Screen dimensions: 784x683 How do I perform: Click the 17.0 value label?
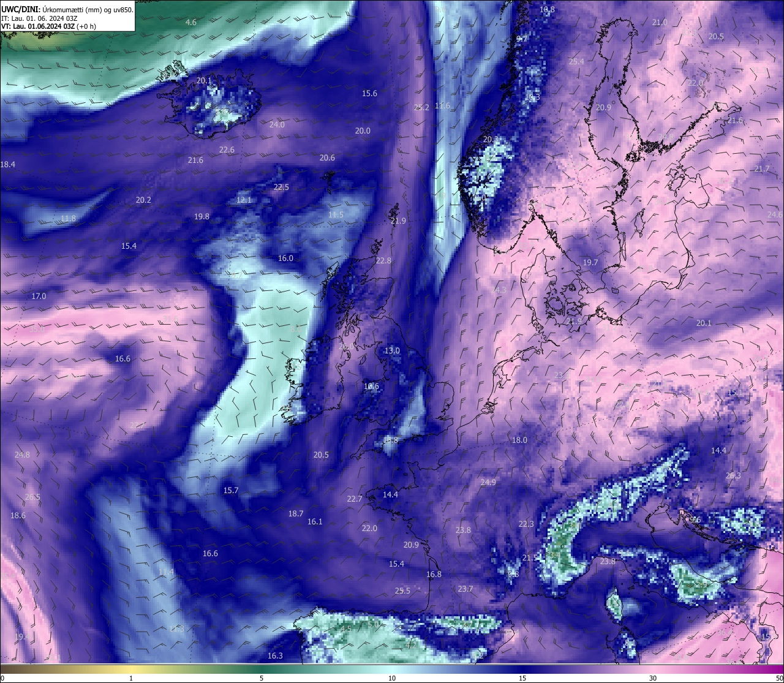[39, 296]
